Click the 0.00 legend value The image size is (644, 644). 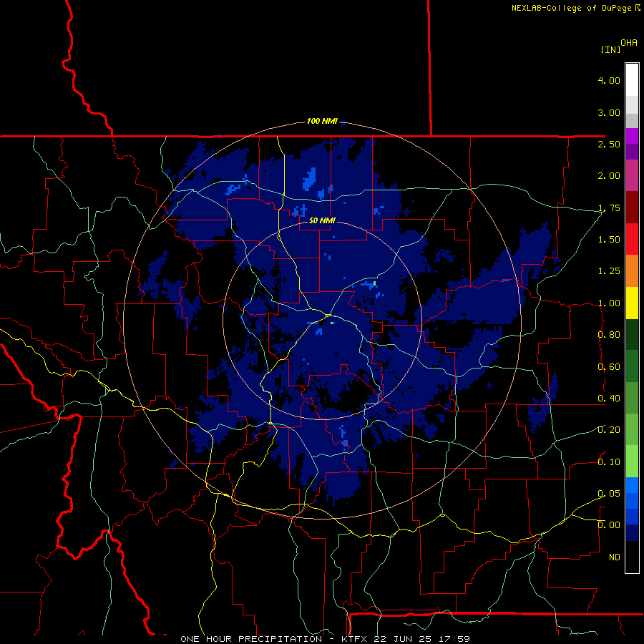(609, 525)
